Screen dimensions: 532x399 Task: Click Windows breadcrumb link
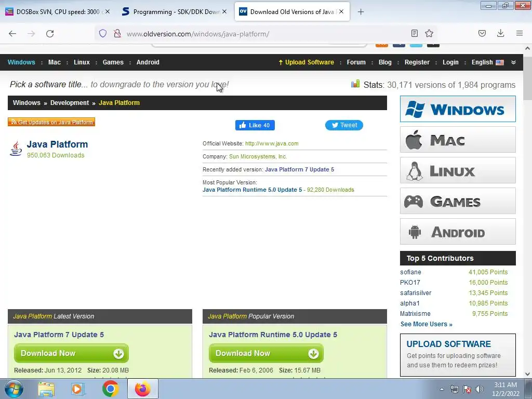26,103
